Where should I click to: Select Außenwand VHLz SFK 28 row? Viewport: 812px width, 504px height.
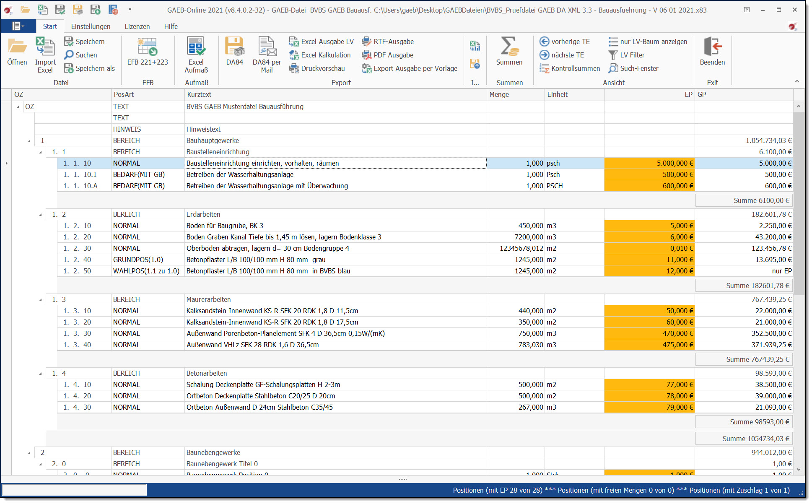(425, 345)
